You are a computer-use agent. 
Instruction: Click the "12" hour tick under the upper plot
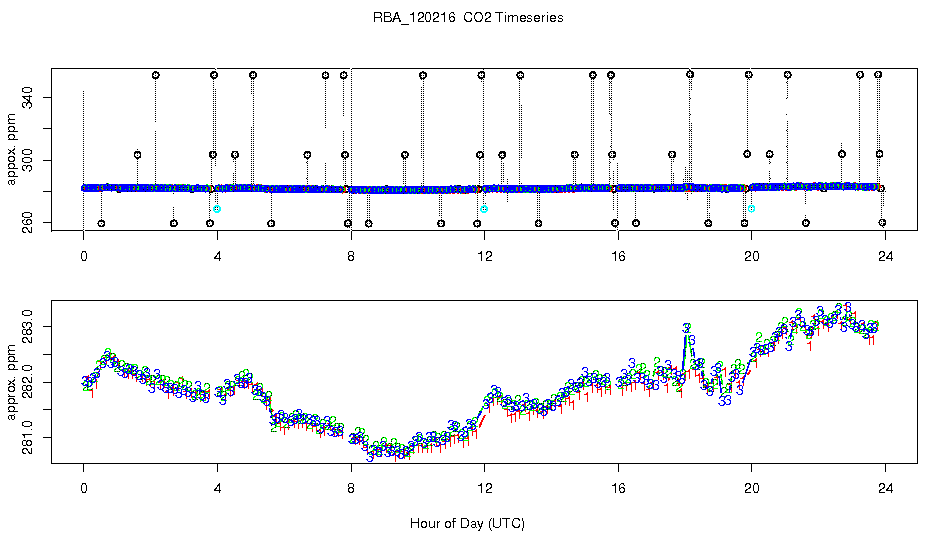click(x=485, y=256)
